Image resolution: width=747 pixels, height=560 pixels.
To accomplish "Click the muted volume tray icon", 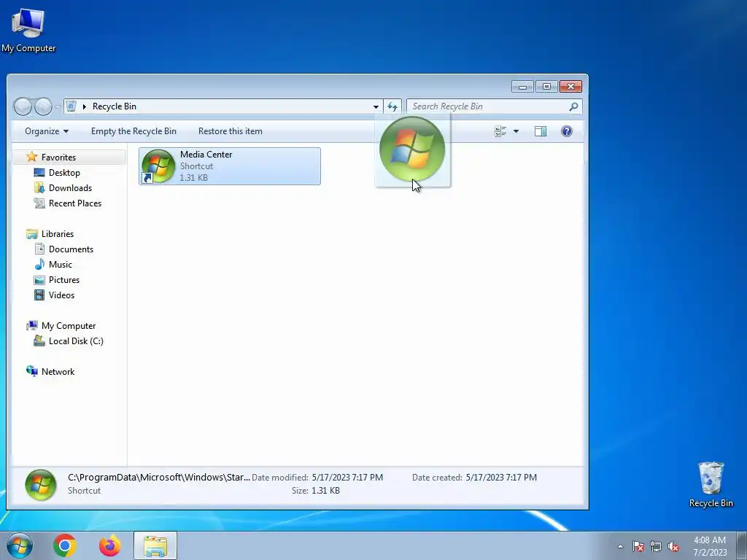I will pyautogui.click(x=673, y=546).
